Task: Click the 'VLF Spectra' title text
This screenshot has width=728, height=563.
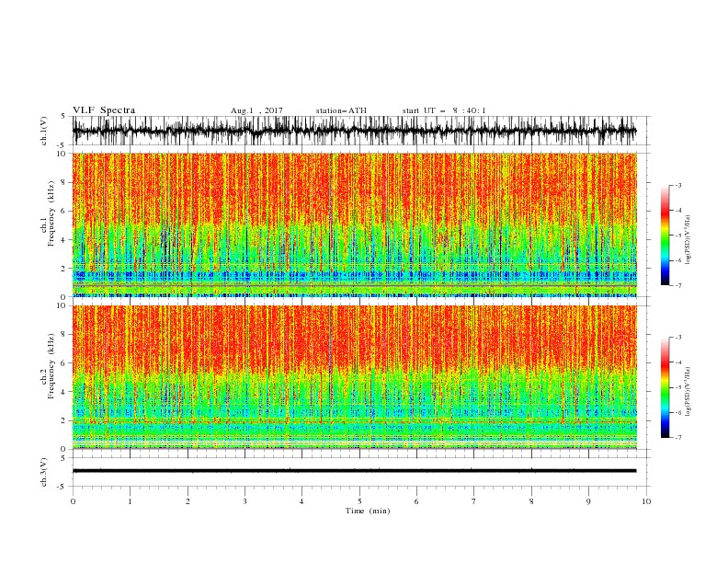Action: (x=104, y=110)
